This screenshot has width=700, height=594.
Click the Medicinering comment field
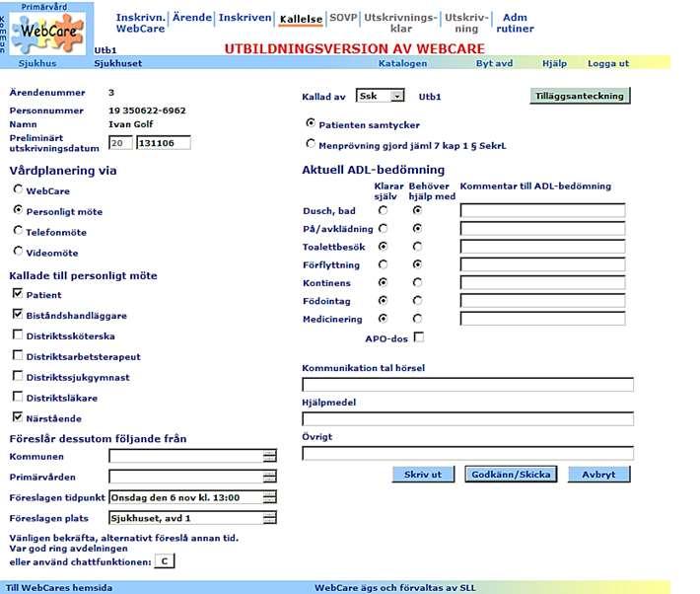[542, 319]
